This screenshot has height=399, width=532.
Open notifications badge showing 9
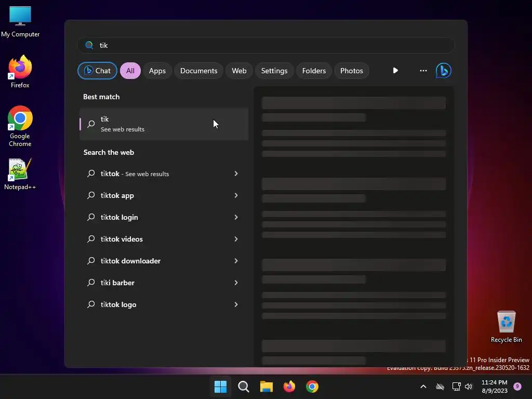click(517, 387)
